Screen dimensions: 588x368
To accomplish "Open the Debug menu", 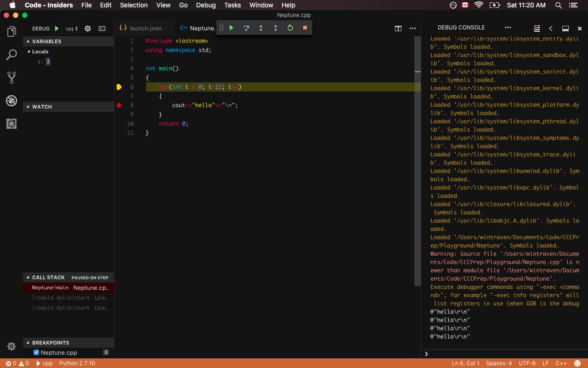I will point(205,5).
